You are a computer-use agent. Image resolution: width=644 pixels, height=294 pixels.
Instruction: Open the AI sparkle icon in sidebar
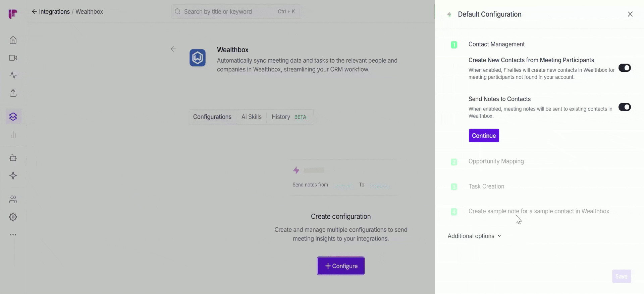(x=13, y=175)
